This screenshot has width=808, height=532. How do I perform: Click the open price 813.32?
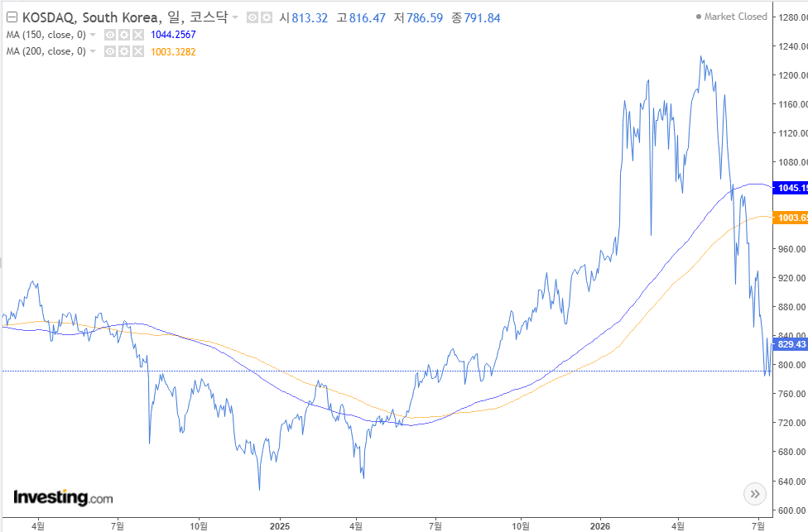coord(310,18)
